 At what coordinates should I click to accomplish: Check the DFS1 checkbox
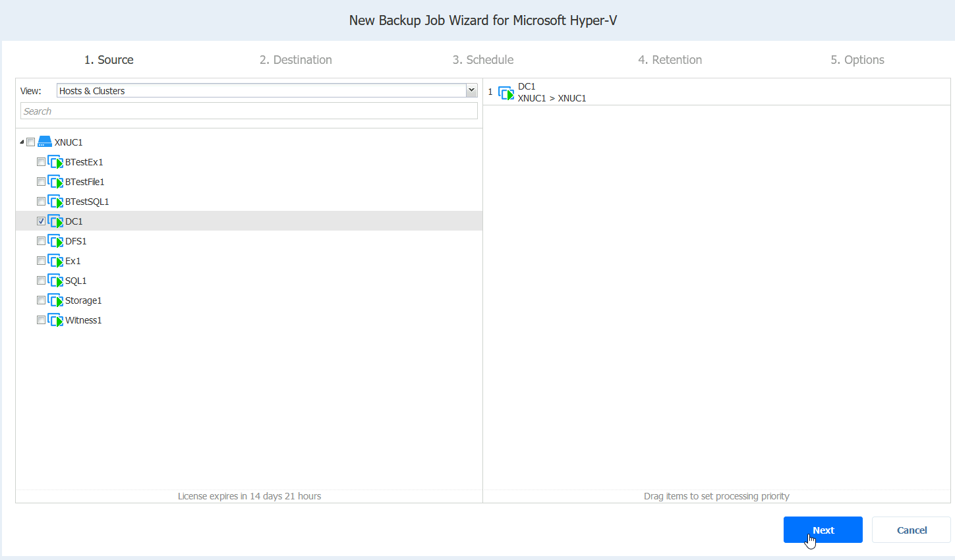[x=41, y=241]
